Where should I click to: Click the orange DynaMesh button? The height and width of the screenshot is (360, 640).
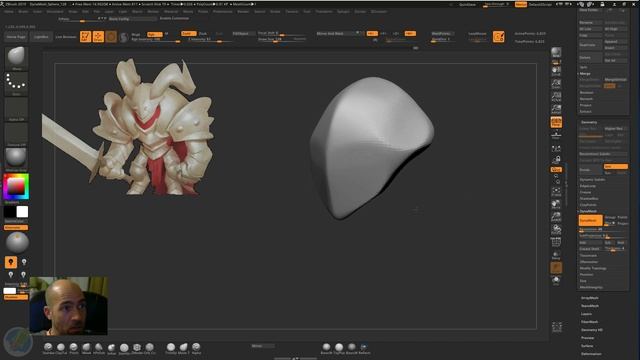coord(590,220)
